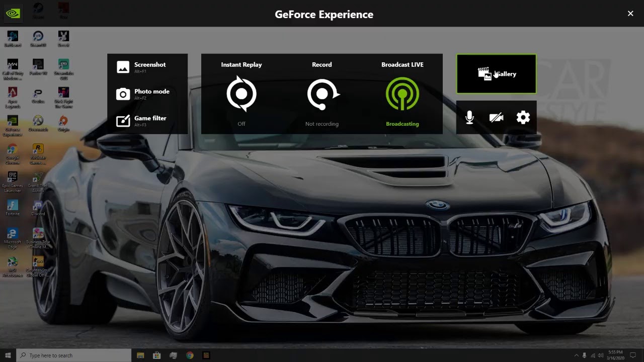Open Chrome from the taskbar
This screenshot has height=362, width=644.
[x=190, y=355]
